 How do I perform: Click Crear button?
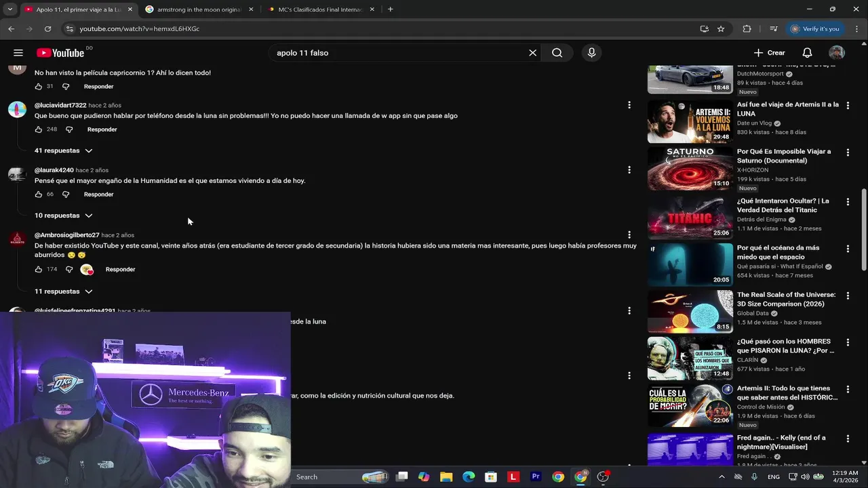point(769,53)
